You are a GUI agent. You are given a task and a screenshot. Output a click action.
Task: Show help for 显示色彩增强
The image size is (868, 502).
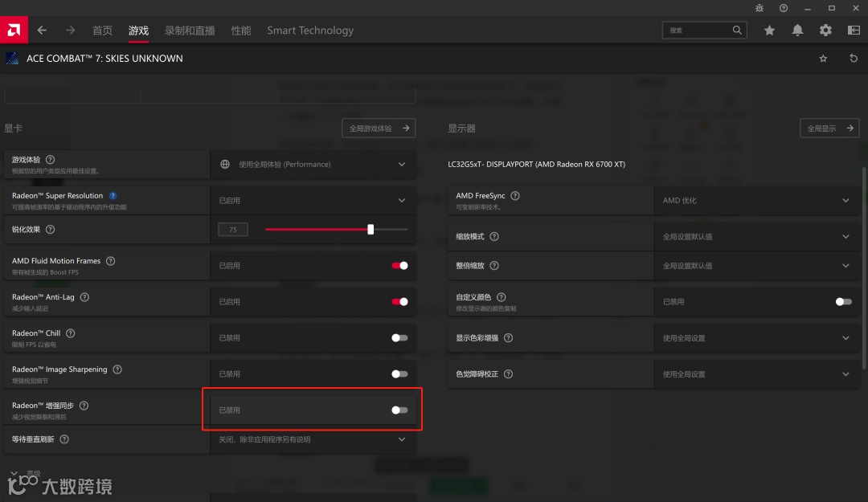[508, 337]
